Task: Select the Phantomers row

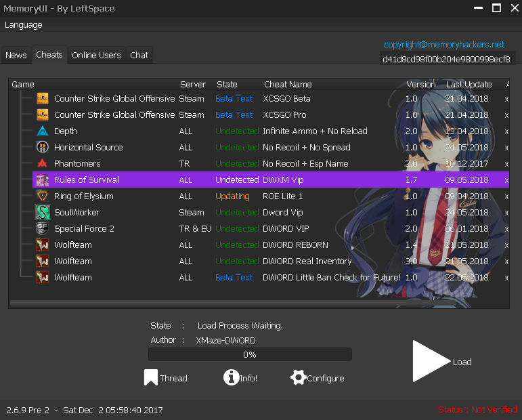Action: 271,163
